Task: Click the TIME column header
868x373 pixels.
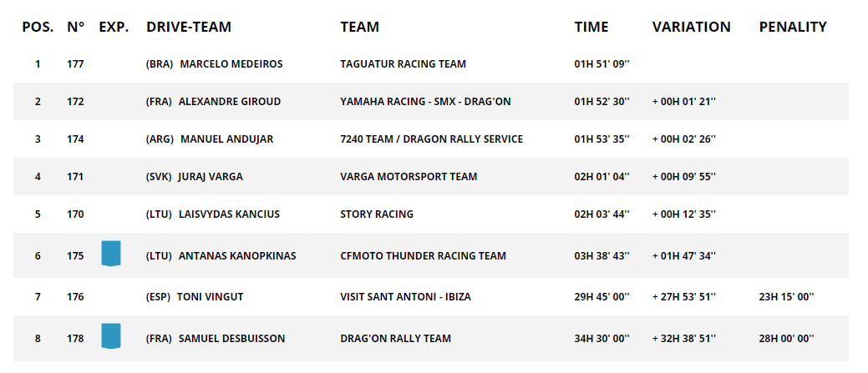Action: [x=591, y=27]
